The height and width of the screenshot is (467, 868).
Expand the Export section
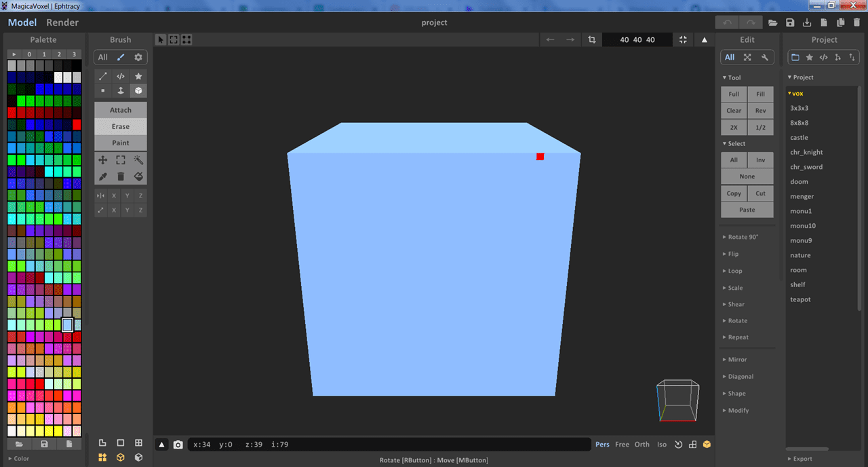point(800,459)
